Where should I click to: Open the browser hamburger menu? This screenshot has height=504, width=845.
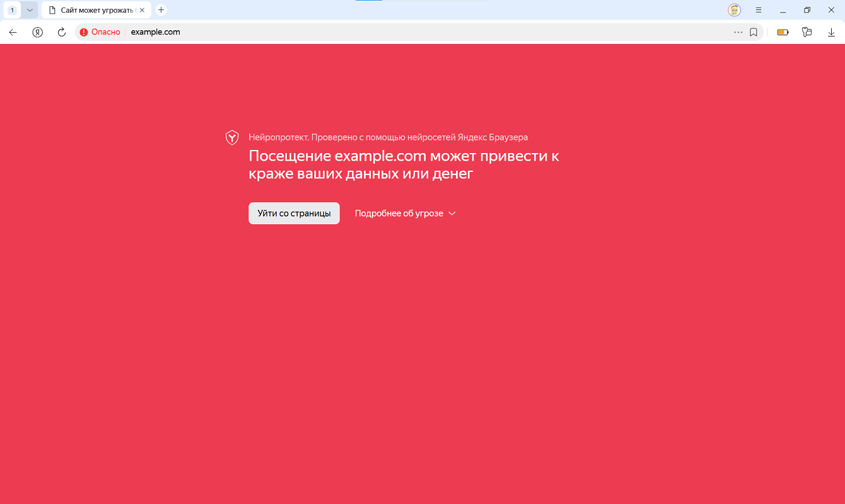(759, 10)
